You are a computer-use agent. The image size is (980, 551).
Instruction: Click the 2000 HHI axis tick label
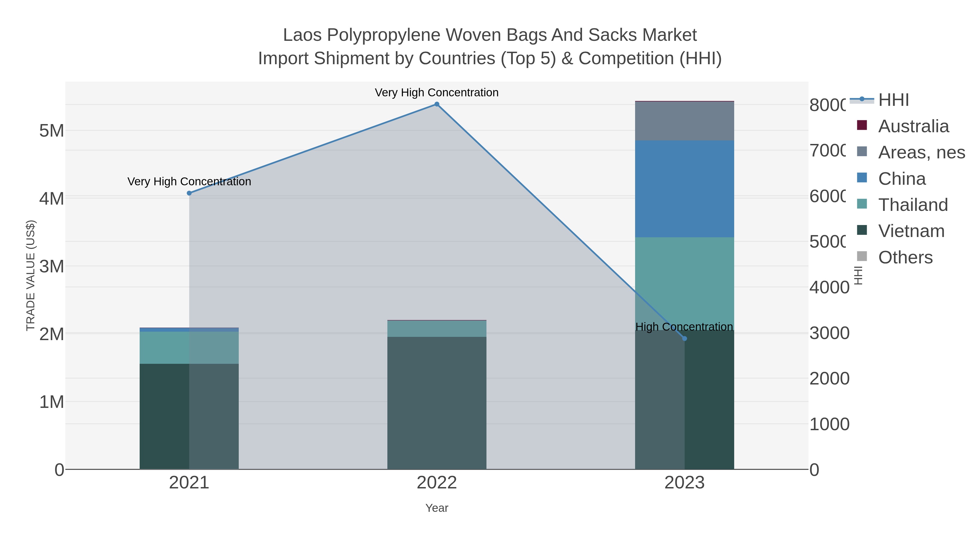[829, 378]
